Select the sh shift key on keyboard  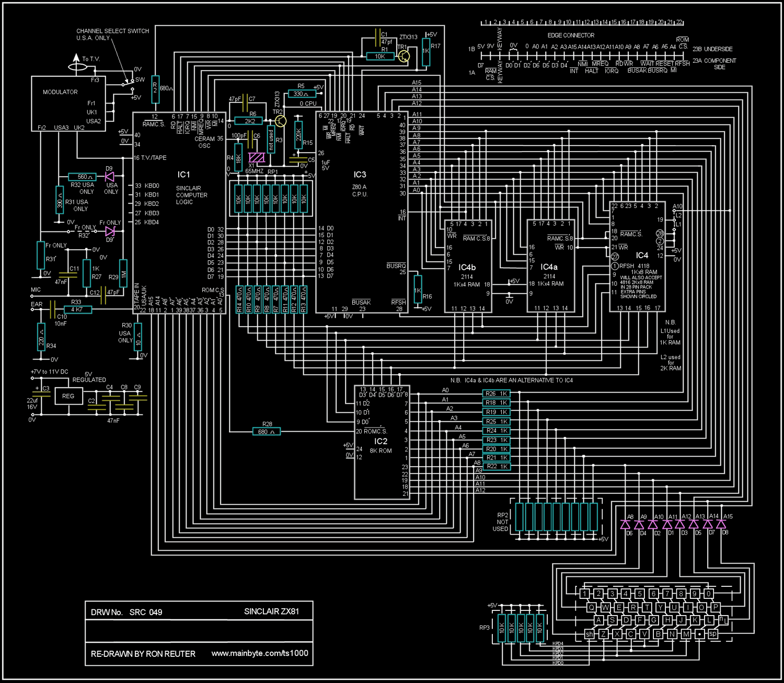pyautogui.click(x=590, y=634)
